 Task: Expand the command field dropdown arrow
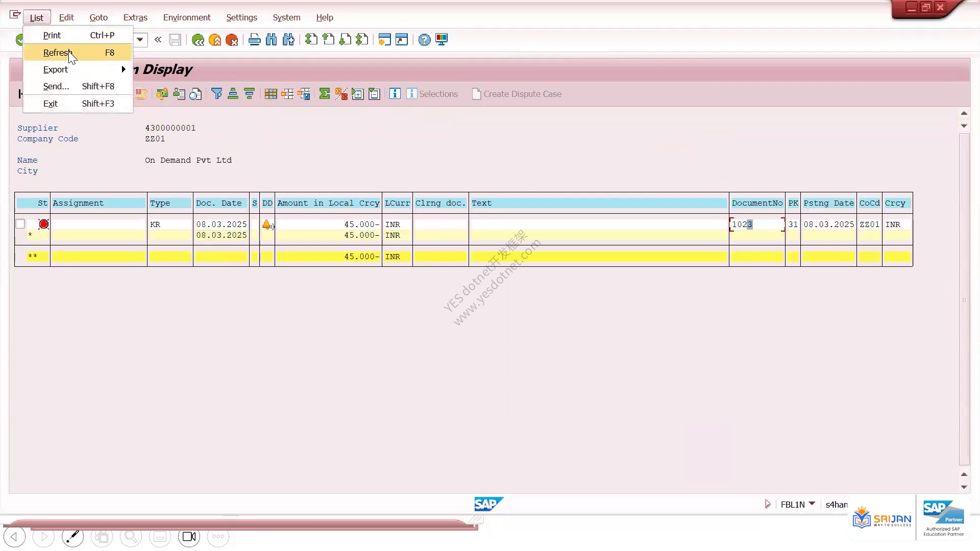pyautogui.click(x=140, y=40)
